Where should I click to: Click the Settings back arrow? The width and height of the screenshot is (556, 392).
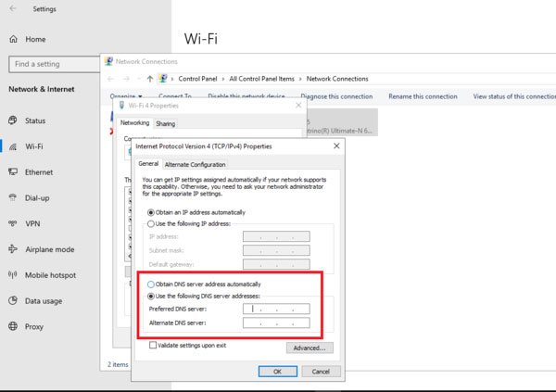coord(12,9)
